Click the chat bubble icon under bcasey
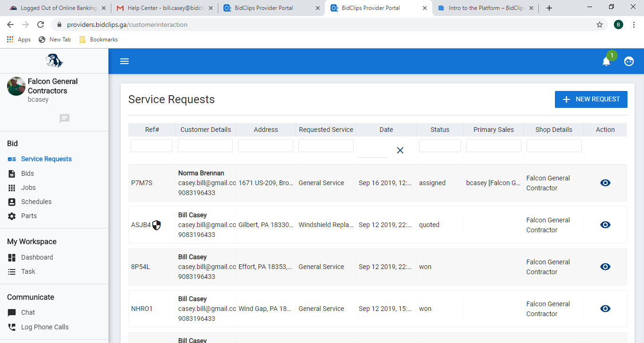The image size is (644, 343). [x=65, y=119]
